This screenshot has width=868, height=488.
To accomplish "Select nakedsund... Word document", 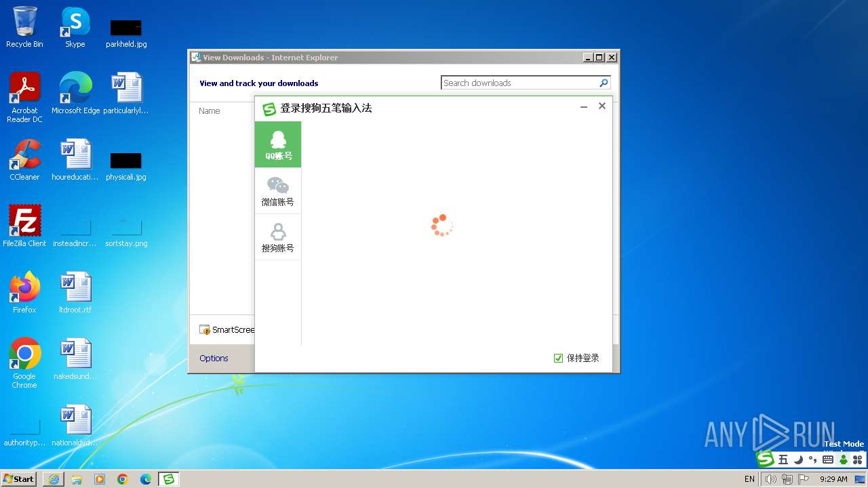I will [x=75, y=360].
